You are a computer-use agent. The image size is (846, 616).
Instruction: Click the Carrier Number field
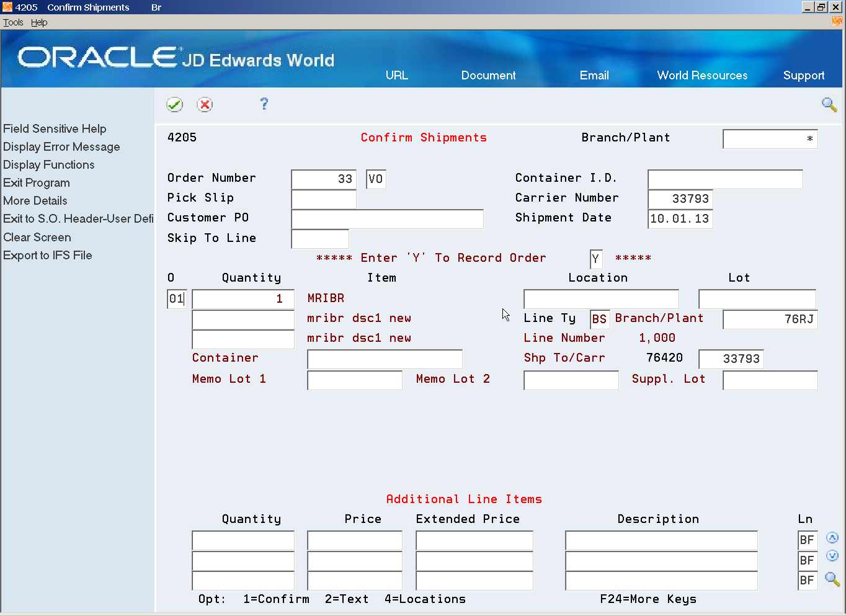point(680,199)
